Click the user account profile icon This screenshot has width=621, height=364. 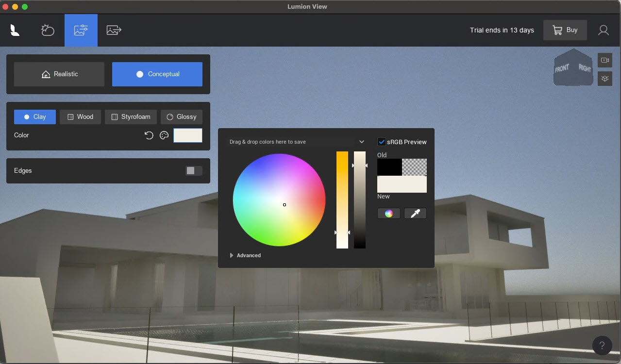point(603,30)
